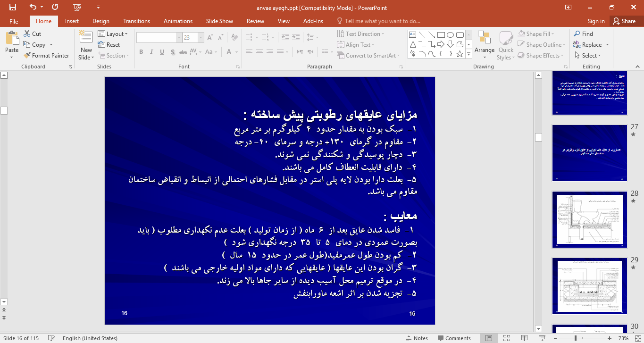Undo the last action

click(33, 7)
